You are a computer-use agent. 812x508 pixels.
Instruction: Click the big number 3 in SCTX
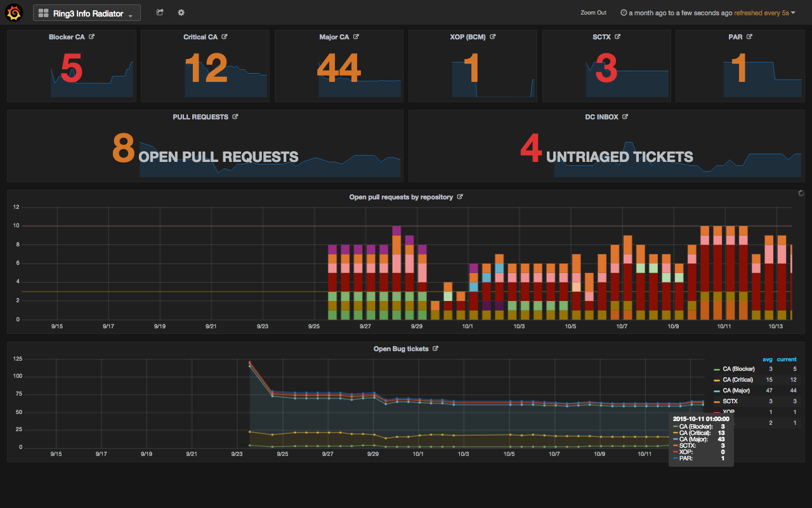tap(606, 67)
